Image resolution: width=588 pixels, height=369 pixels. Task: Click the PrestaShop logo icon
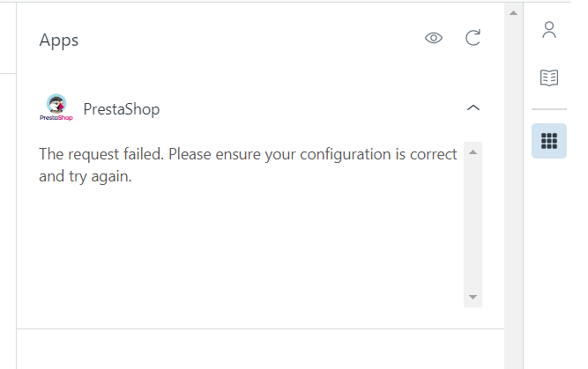[56, 107]
